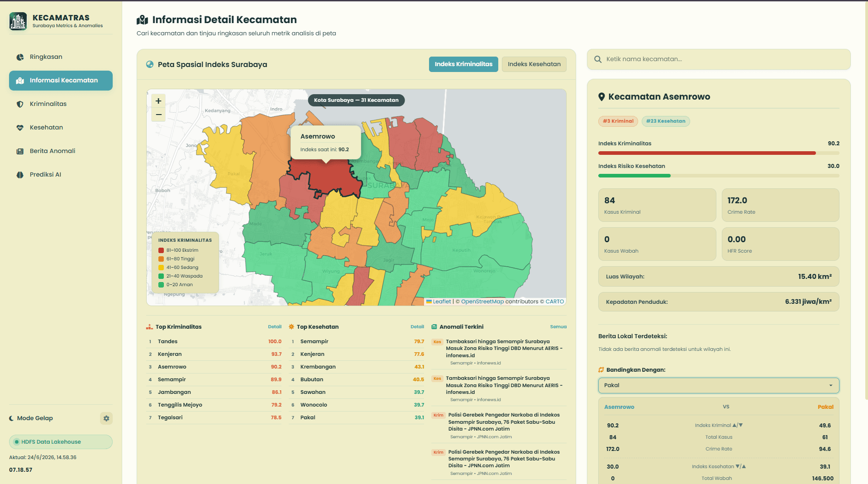The image size is (868, 484).
Task: Open the OpenStreetMap attribution link
Action: click(x=482, y=302)
